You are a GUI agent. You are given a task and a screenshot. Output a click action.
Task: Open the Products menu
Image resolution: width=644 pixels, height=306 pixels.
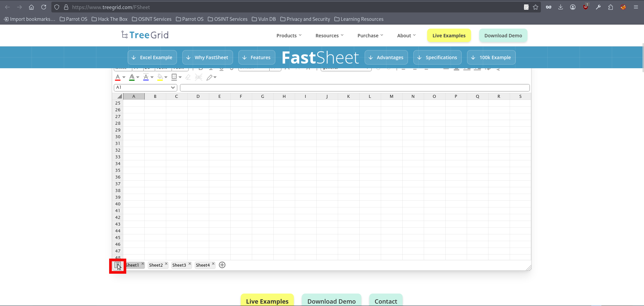[289, 36]
